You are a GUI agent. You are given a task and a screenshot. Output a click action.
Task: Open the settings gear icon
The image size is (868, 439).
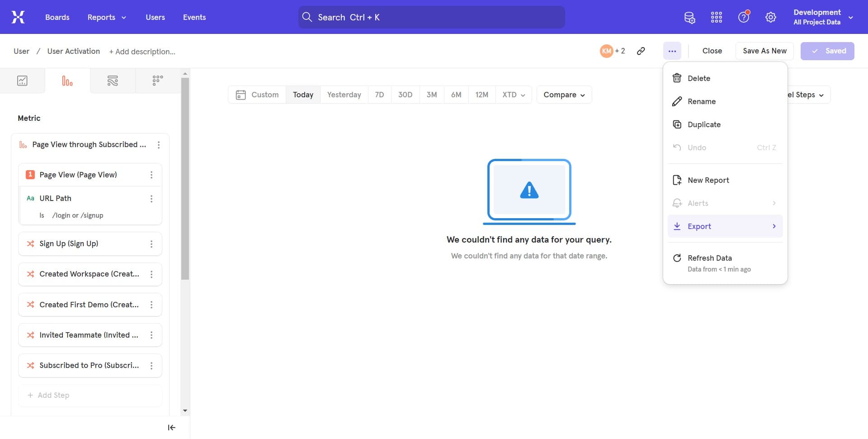(771, 18)
